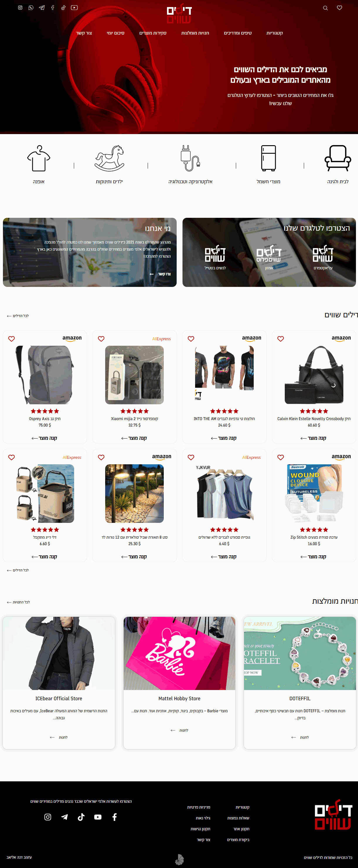Screen dimensions: 358x868
Task: Open the search icon in header
Action: click(x=325, y=8)
